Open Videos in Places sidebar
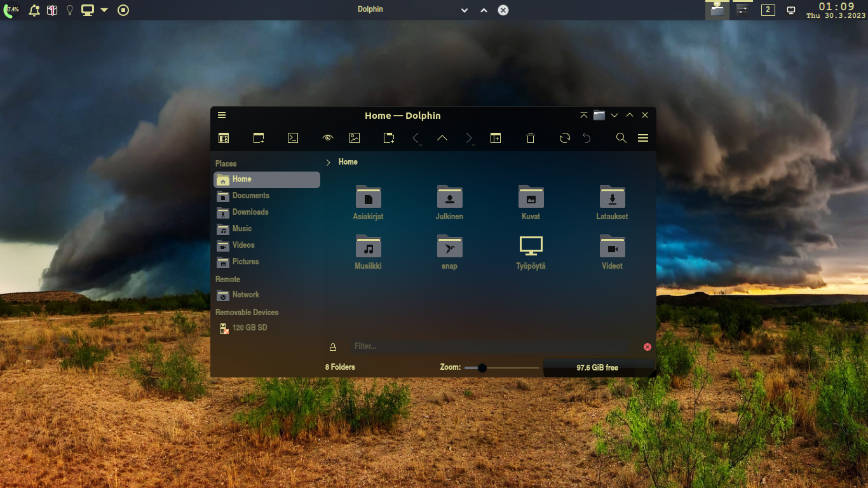This screenshot has width=868, height=488. [267, 245]
